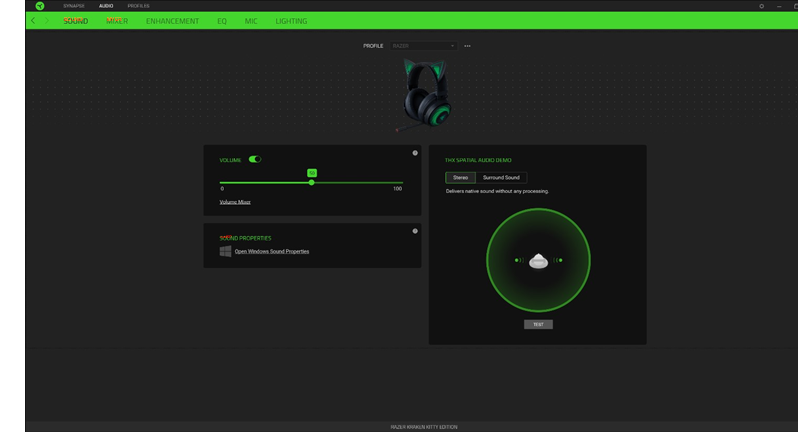
Task: Click the Windows logo in Sound Properties
Action: [x=225, y=251]
